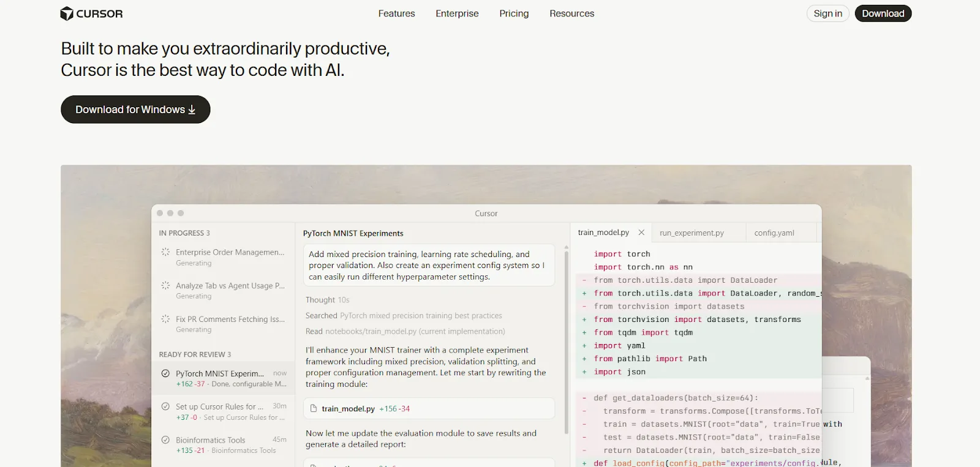Click file icon on train_model.py card
The image size is (980, 467).
pyautogui.click(x=314, y=408)
